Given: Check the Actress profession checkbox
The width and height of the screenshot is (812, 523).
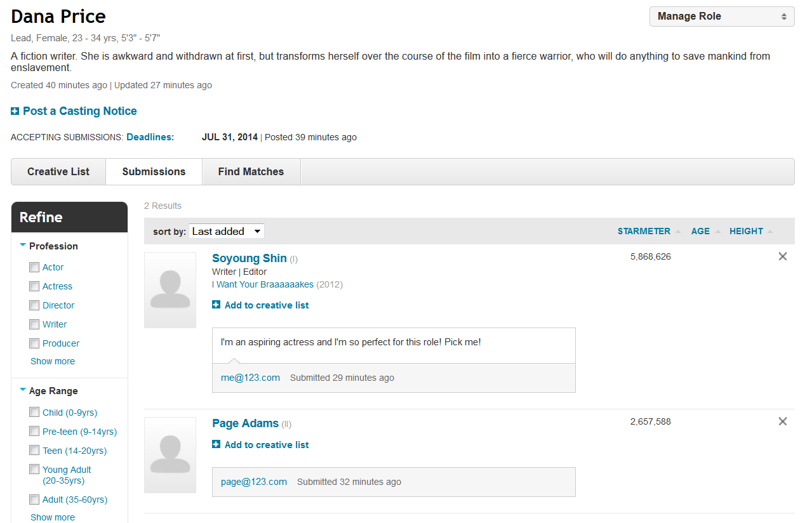Looking at the screenshot, I should tap(34, 286).
